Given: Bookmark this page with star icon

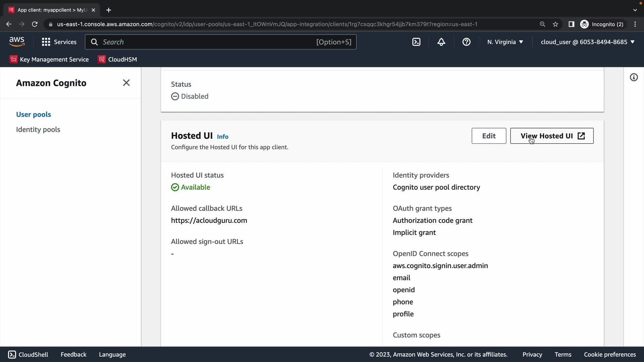Looking at the screenshot, I should (x=555, y=24).
